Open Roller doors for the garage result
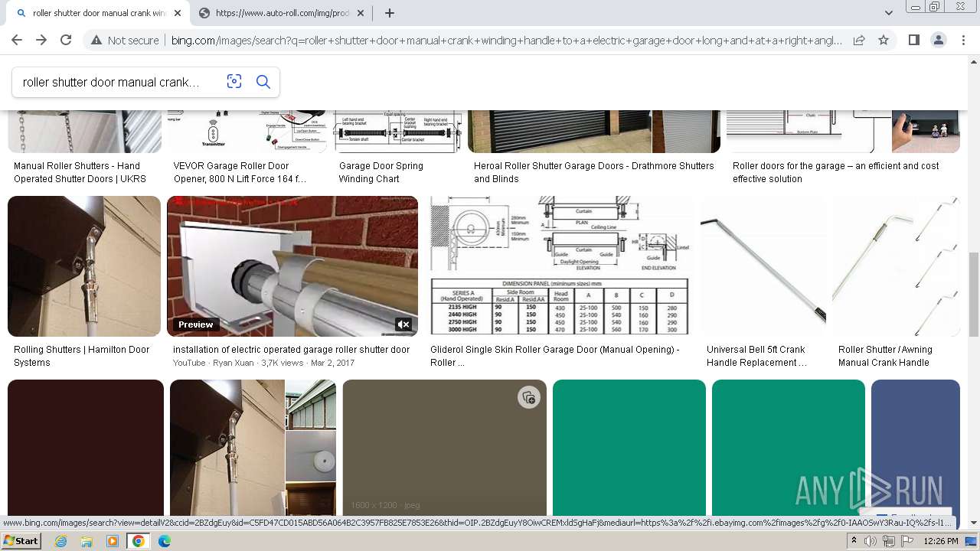Viewport: 980px width, 551px height. point(835,172)
